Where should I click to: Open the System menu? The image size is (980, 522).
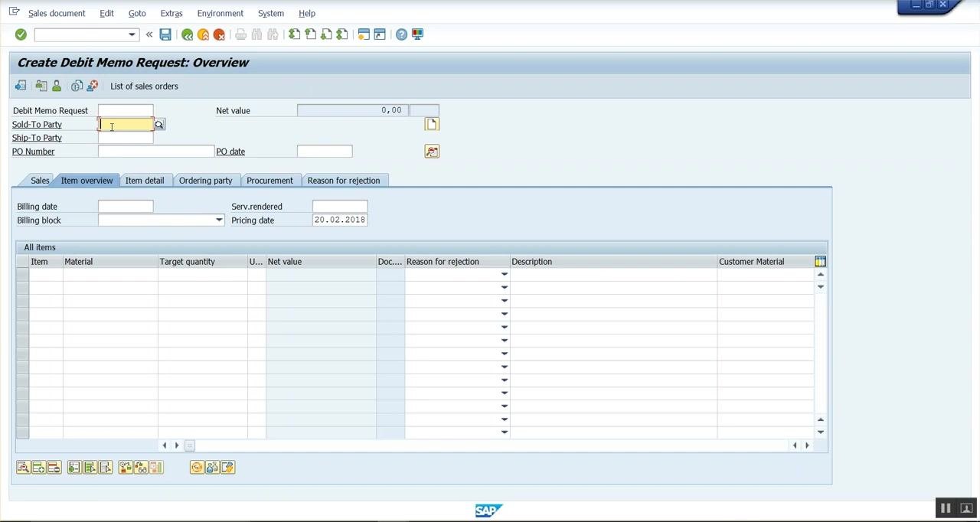[271, 13]
